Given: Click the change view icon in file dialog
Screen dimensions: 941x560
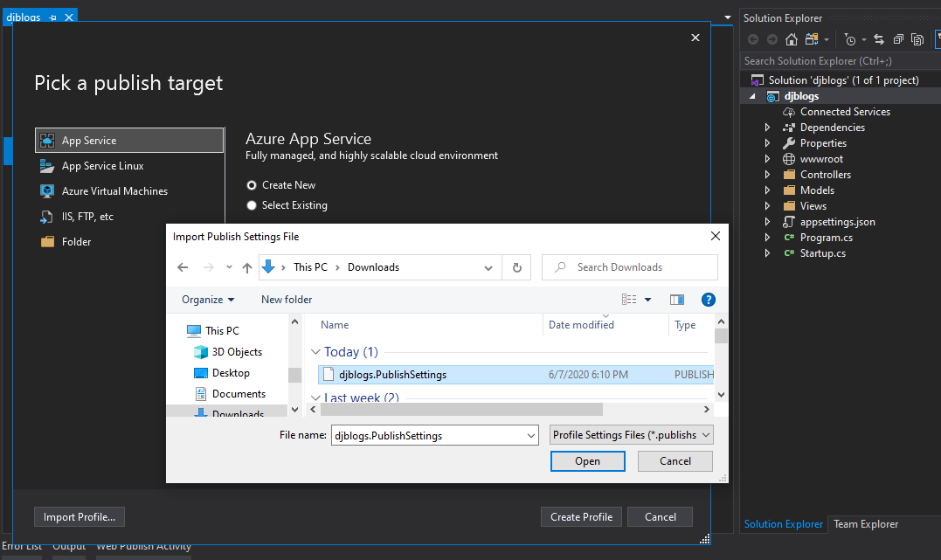Looking at the screenshot, I should pyautogui.click(x=629, y=300).
